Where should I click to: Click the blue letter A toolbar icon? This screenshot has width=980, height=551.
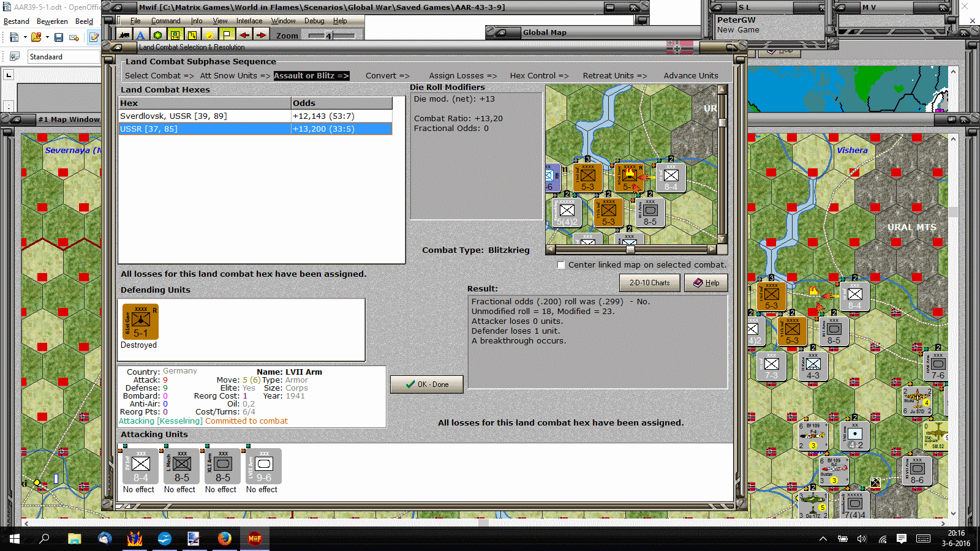[141, 36]
